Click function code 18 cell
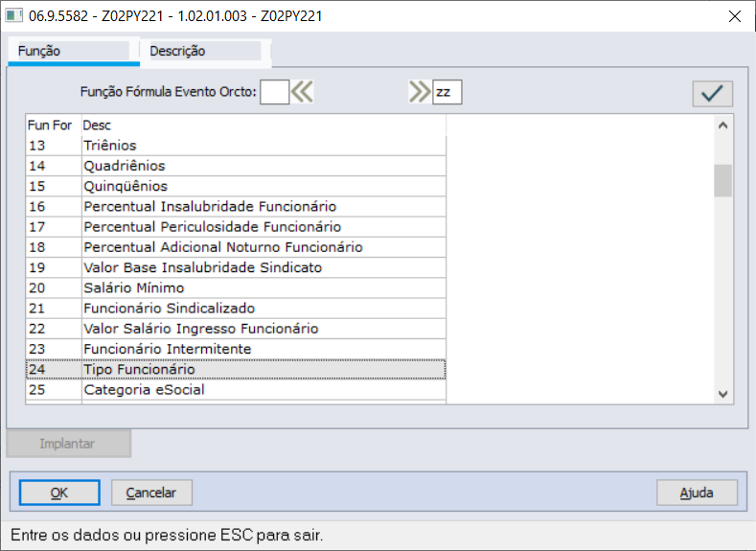Viewport: 756px width, 551px height. point(54,247)
